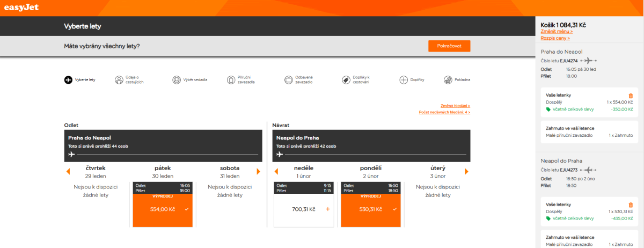Select the 700,31 Kč Sunday return flight
644x248 pixels.
click(x=303, y=209)
